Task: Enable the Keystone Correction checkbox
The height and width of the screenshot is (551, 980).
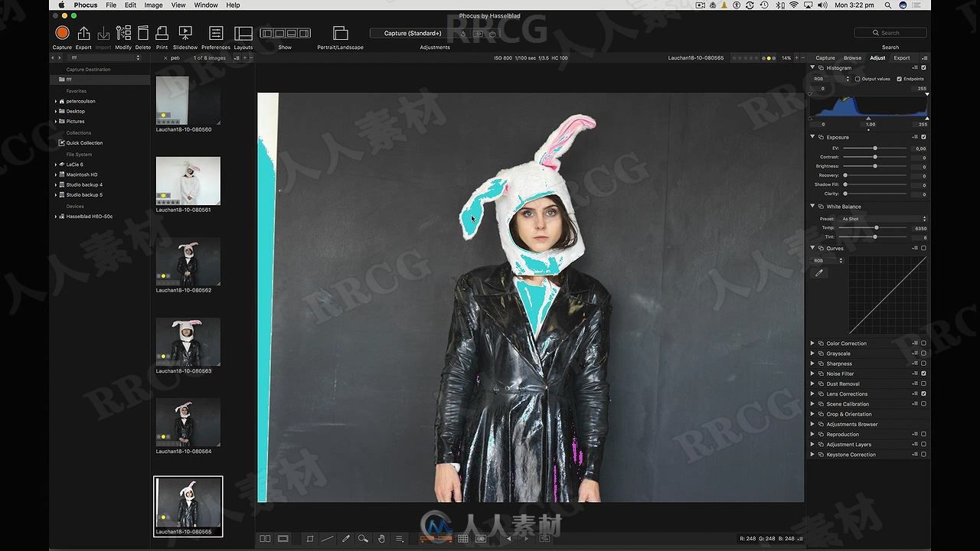Action: [923, 454]
